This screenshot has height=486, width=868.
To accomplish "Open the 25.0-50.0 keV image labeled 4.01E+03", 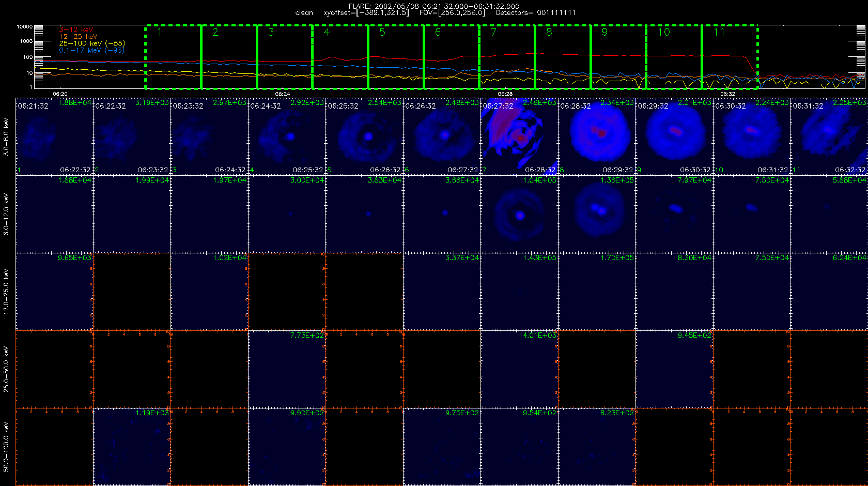I will (519, 369).
